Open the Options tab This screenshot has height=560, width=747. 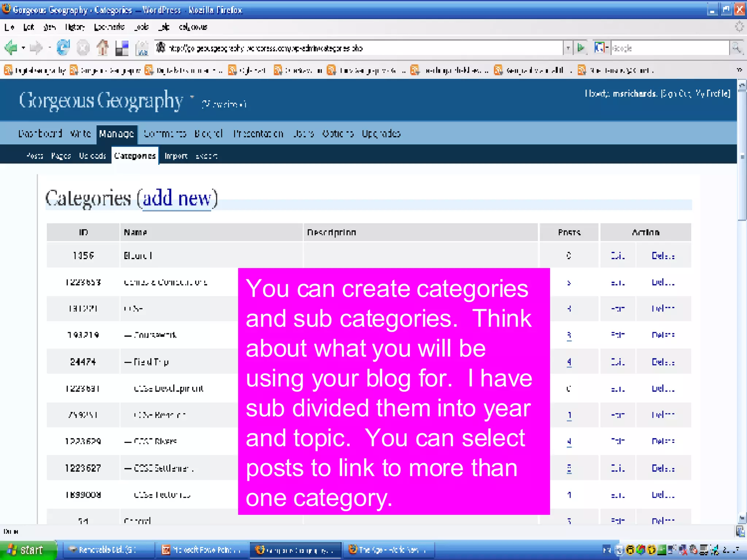338,133
